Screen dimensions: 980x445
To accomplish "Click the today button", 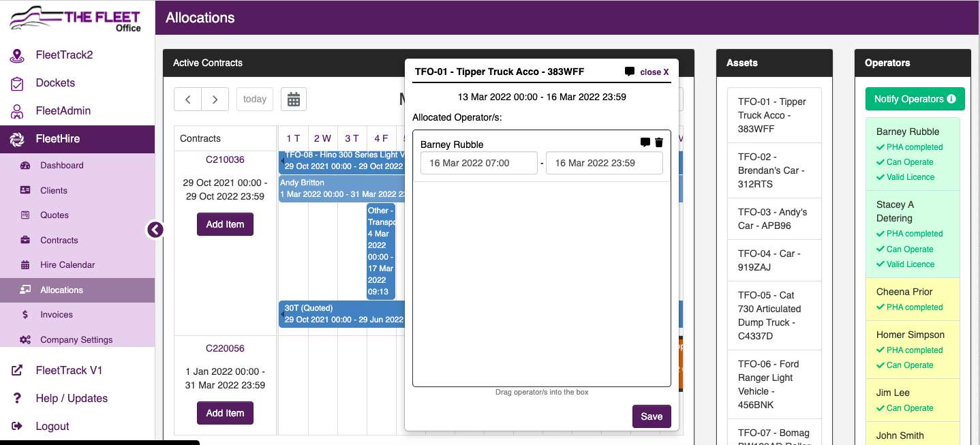I will pyautogui.click(x=255, y=99).
